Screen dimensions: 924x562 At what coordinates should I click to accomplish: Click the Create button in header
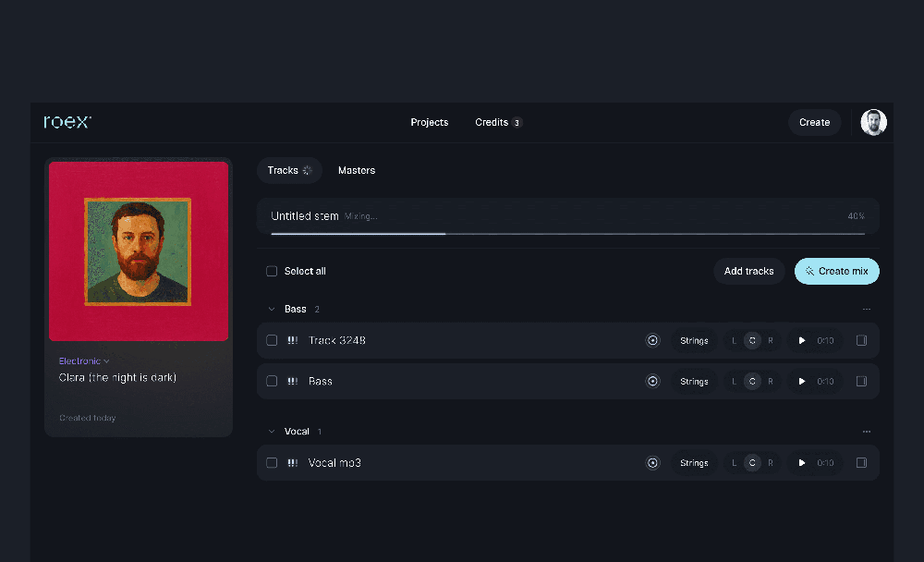[814, 123]
